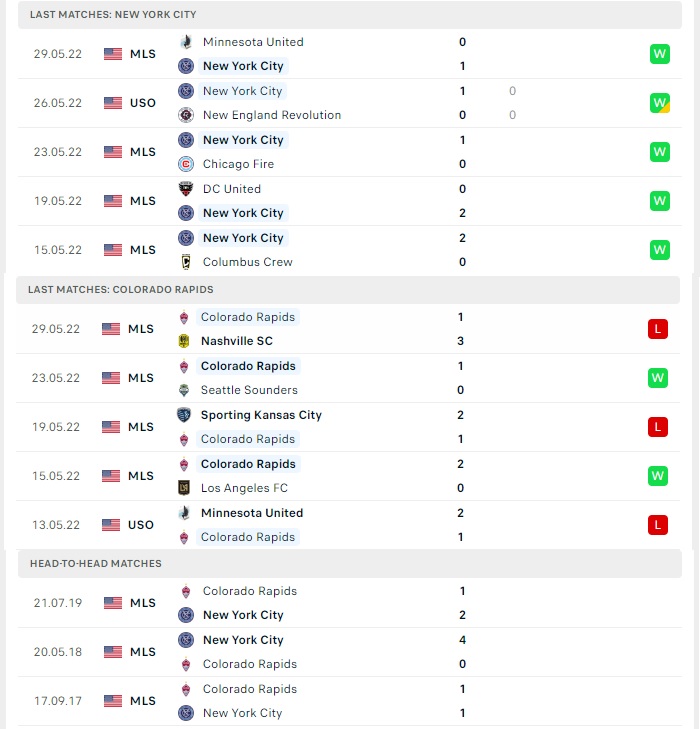
Task: Click the US flag beside USO on 26.05.22
Action: 113,103
